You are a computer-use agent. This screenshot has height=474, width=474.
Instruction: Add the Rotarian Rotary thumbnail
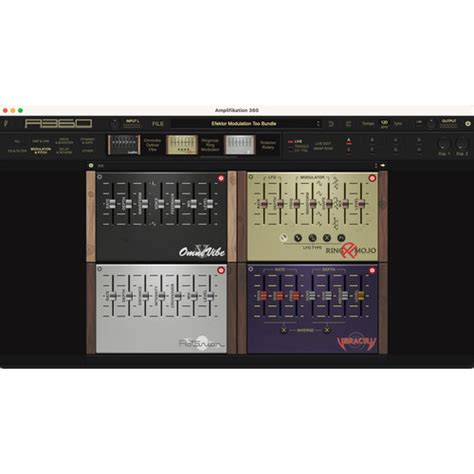(x=240, y=145)
